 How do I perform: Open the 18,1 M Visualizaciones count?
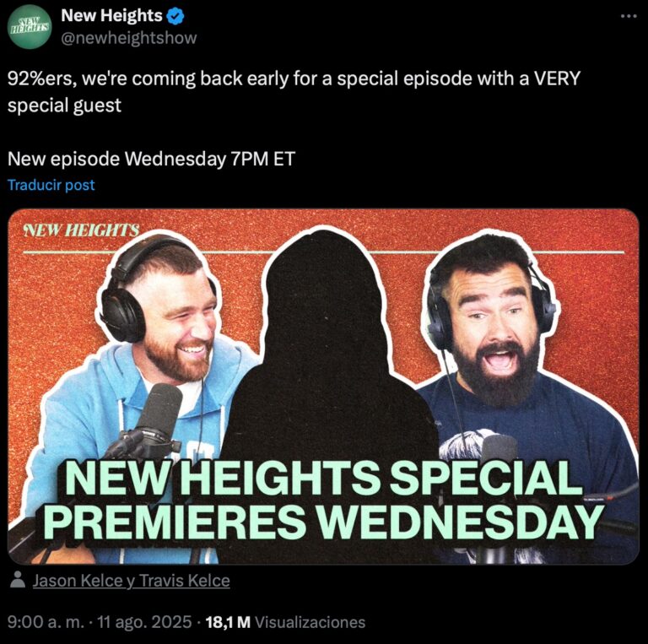coord(285,622)
